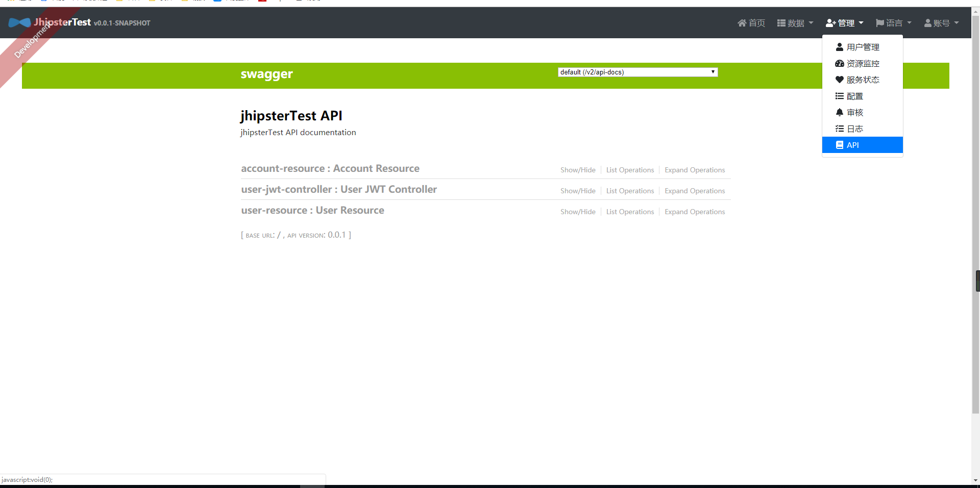The image size is (980, 488).
Task: Click List Operations for user-jwt-controller
Action: pos(630,191)
